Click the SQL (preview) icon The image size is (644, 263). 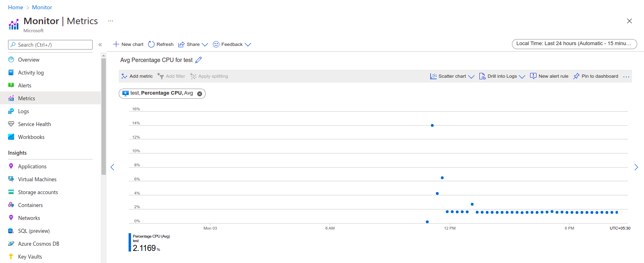[x=11, y=231]
